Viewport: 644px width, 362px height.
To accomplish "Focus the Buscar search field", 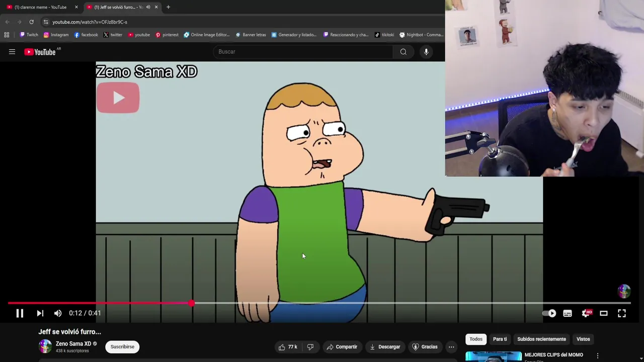I will [x=303, y=52].
